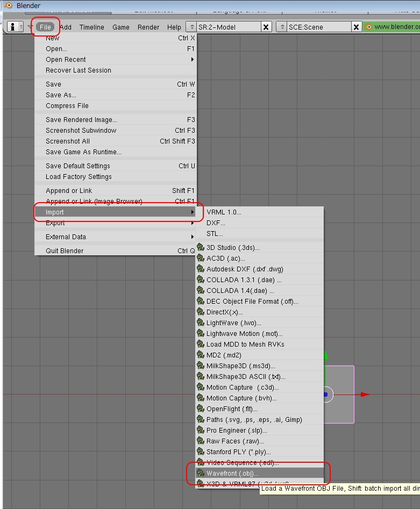Click the script icon for Lightwave Motion (.mot)
Screen dimensions: 420x509
(x=201, y=333)
